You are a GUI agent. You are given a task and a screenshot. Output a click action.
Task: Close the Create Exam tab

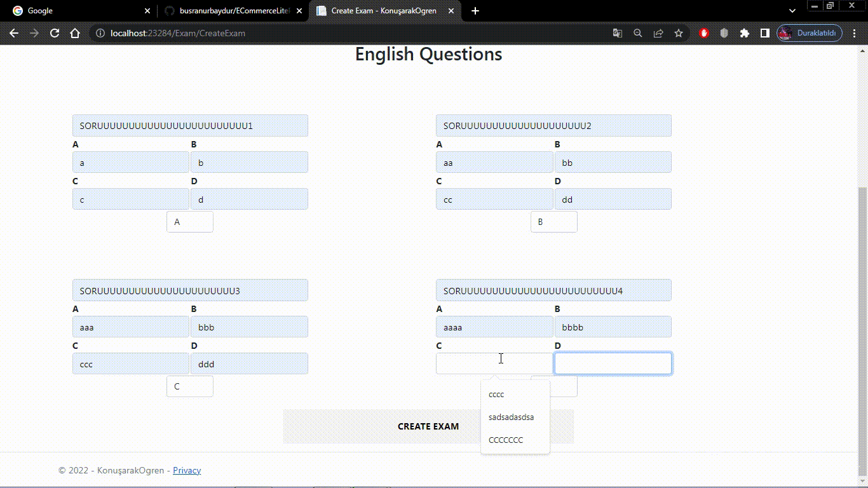(451, 11)
